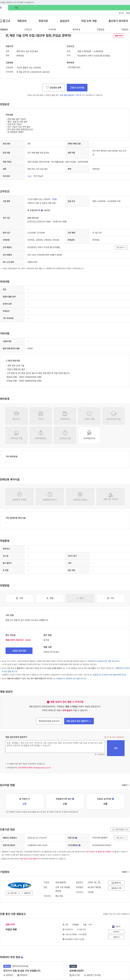Open the remedy.kocsc.or.kr link
The height and width of the screenshot is (980, 130).
pyautogui.click(x=34, y=768)
